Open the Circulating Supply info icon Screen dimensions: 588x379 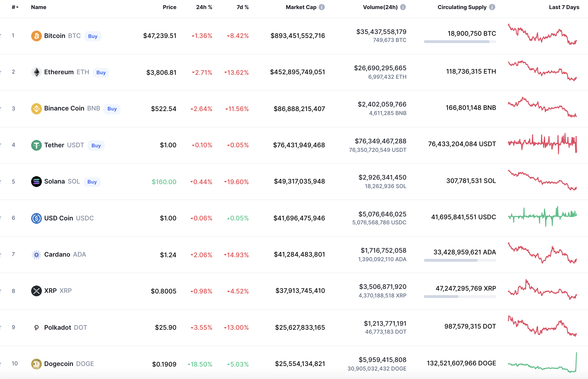[x=492, y=7]
